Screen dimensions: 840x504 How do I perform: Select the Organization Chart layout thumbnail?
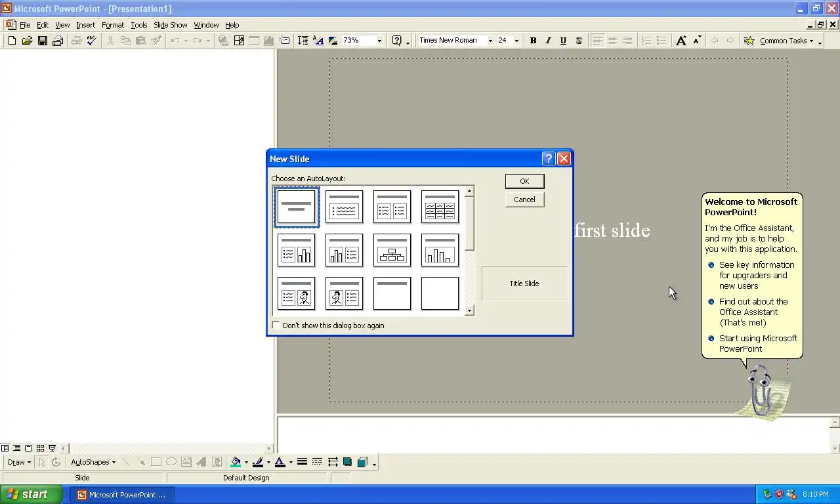(392, 250)
